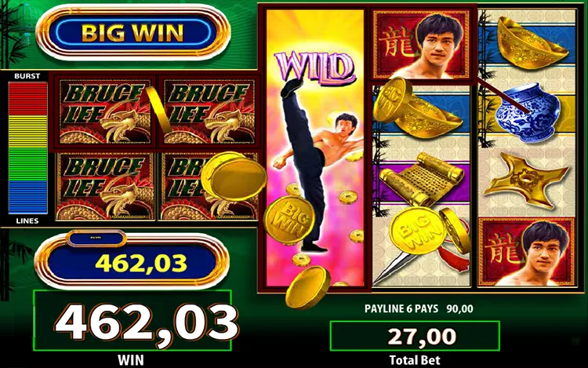The width and height of the screenshot is (588, 368).
Task: Click the gold BIG WIN coin on dagger
Action: (x=416, y=231)
